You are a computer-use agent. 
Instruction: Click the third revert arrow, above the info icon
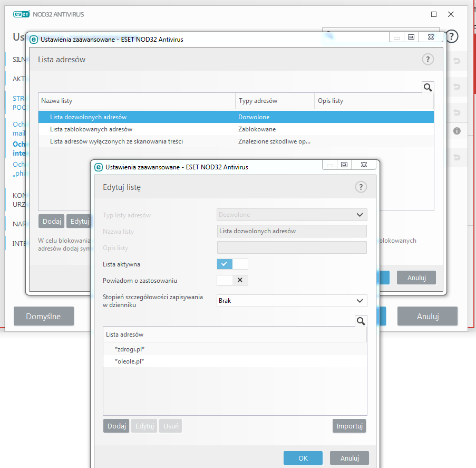click(457, 112)
